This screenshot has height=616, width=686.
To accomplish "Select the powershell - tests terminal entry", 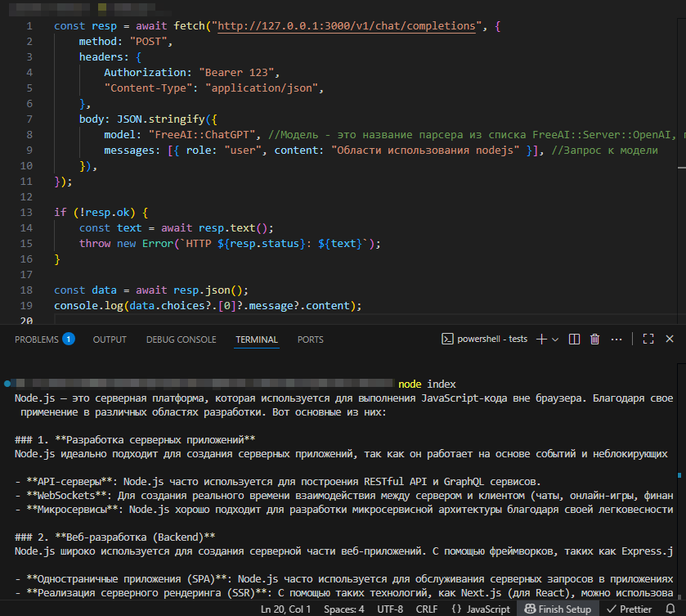I will pyautogui.click(x=492, y=338).
